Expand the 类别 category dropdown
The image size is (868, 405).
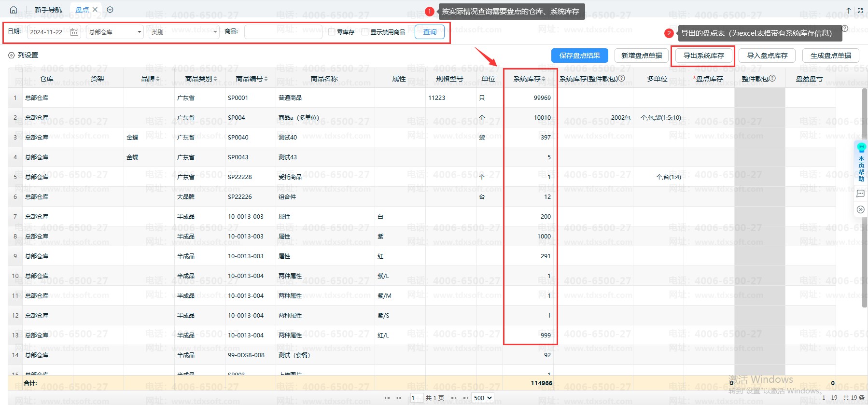pos(184,32)
